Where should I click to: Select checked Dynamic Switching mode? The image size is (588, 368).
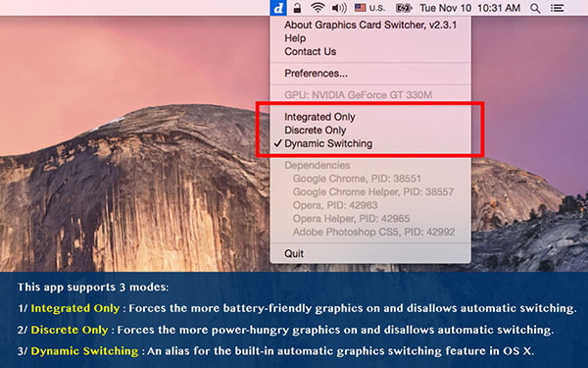tap(370, 143)
